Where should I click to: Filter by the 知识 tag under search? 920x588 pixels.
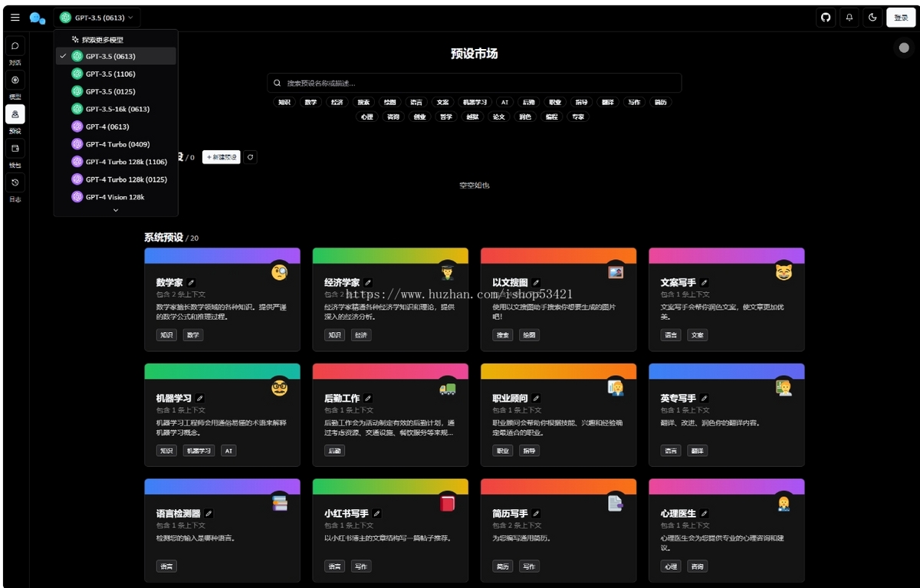[x=284, y=102]
